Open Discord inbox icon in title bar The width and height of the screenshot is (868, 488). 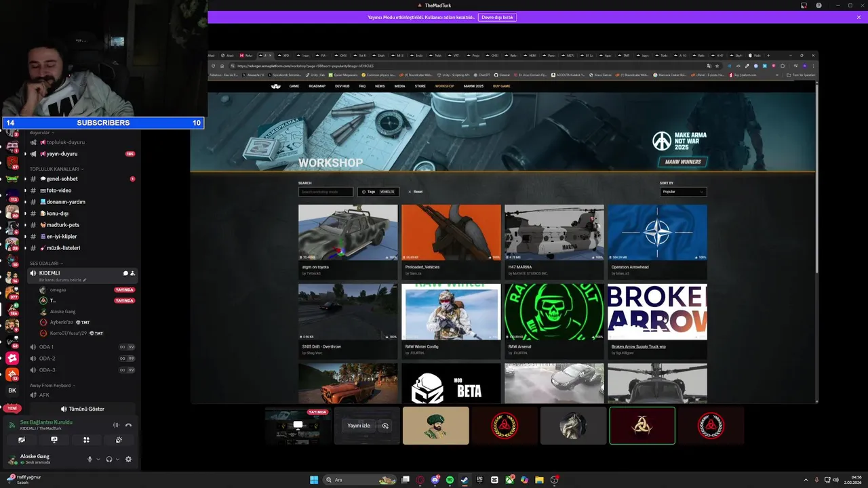coord(804,5)
